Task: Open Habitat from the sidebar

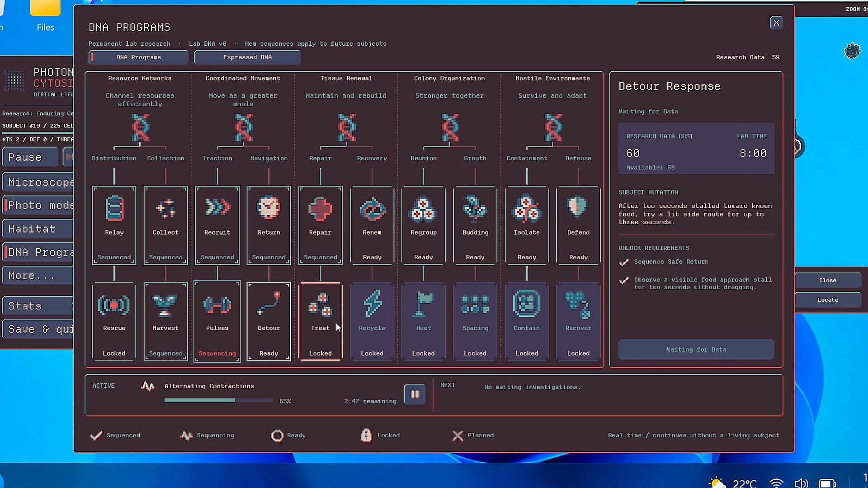Action: (x=38, y=229)
